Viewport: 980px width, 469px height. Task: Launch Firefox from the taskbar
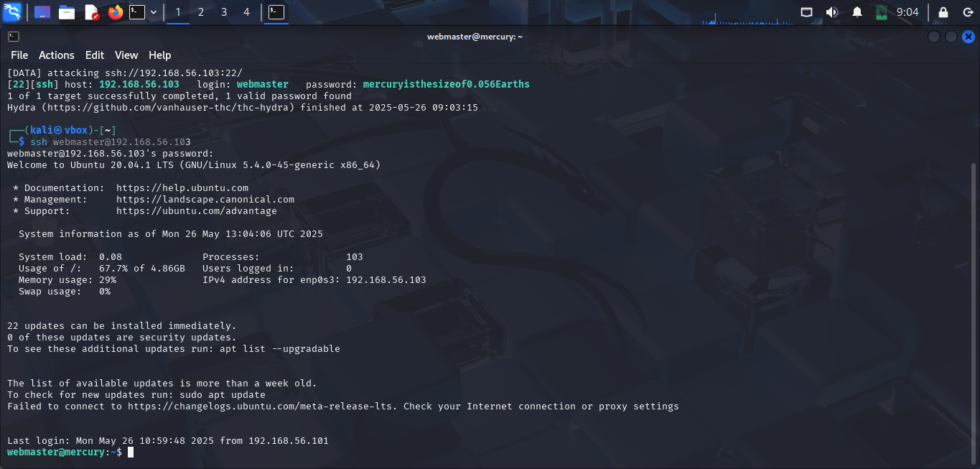coord(115,11)
